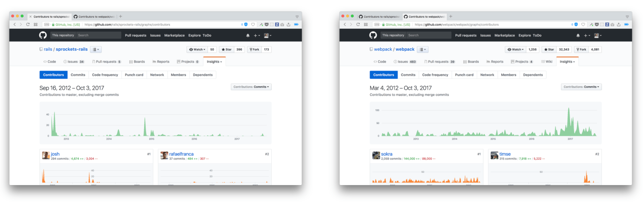Click blue Z extension in sprockets-rails window
The height and width of the screenshot is (208, 644).
tap(277, 25)
